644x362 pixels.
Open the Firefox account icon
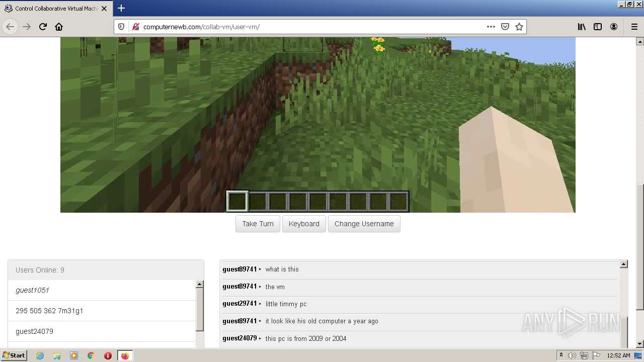coord(614,27)
